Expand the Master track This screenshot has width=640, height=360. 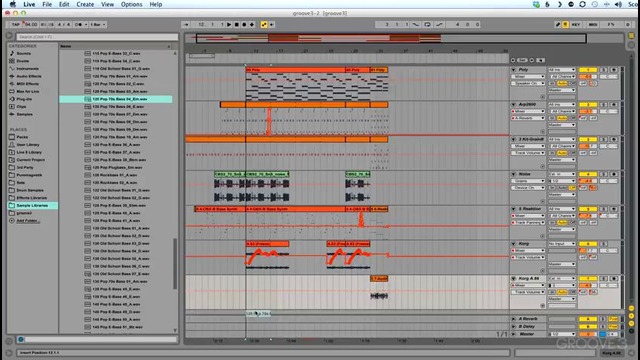tap(514, 334)
